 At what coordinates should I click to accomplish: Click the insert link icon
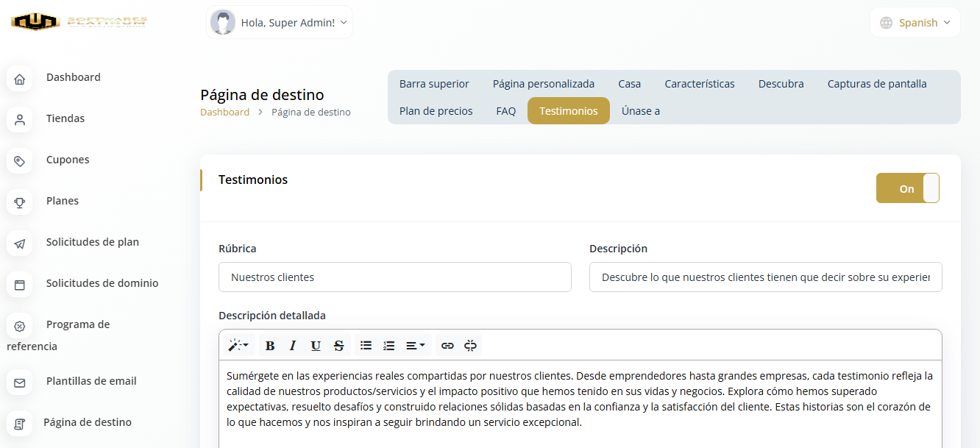[447, 345]
